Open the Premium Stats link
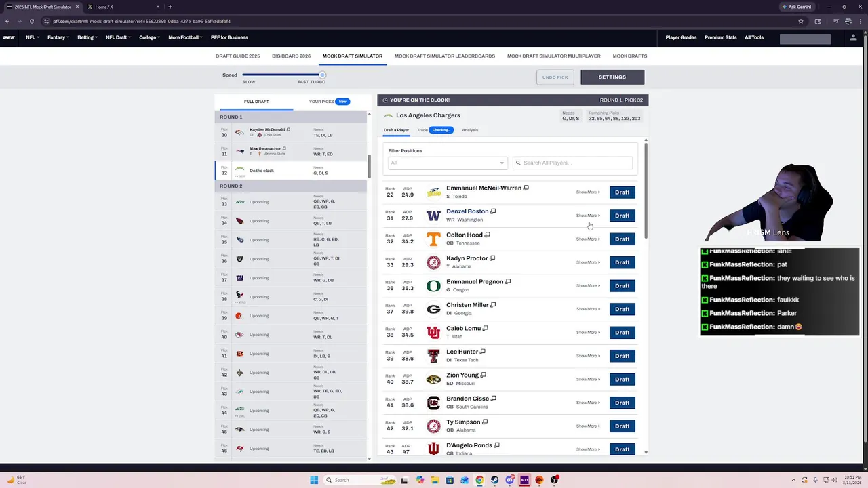The width and height of the screenshot is (868, 488). click(720, 37)
